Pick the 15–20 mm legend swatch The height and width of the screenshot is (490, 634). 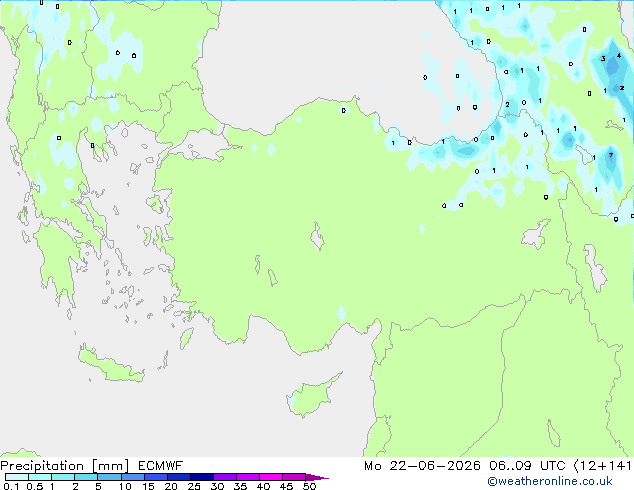pyautogui.click(x=155, y=477)
